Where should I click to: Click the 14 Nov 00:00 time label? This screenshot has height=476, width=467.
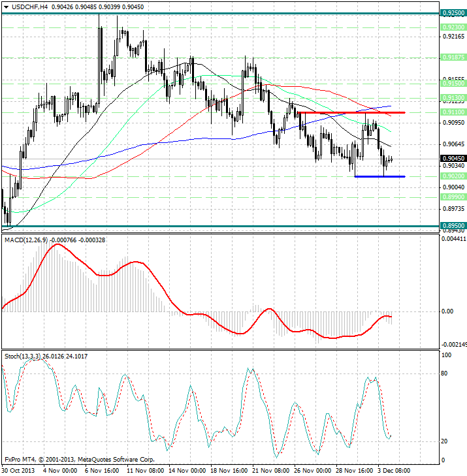point(187,471)
